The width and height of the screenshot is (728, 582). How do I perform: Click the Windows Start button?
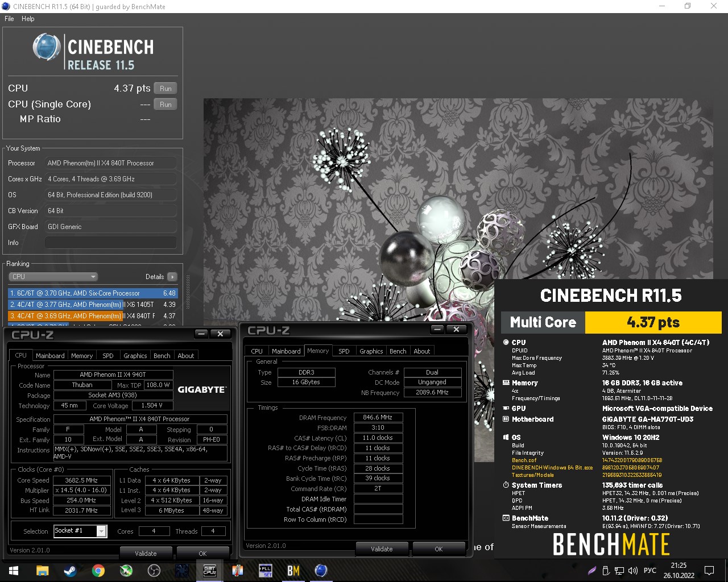pos(14,571)
